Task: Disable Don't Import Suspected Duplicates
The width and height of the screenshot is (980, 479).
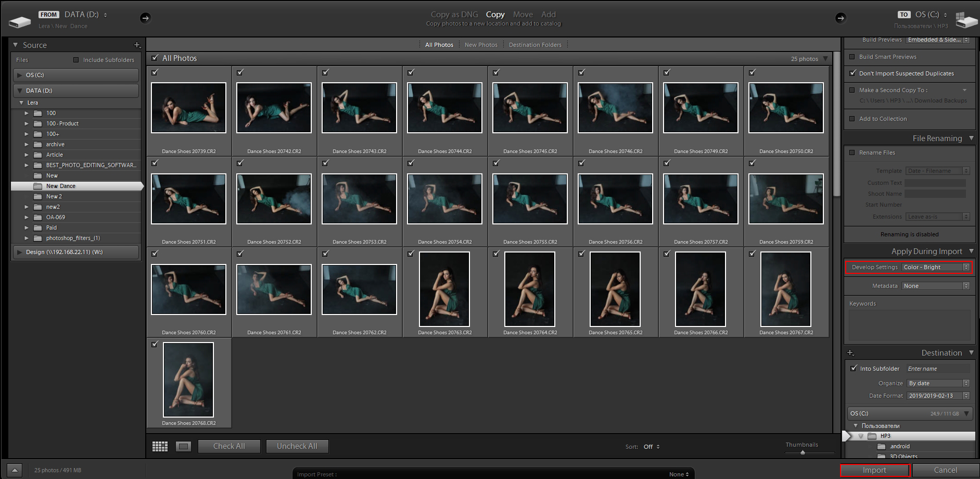Action: pos(852,73)
